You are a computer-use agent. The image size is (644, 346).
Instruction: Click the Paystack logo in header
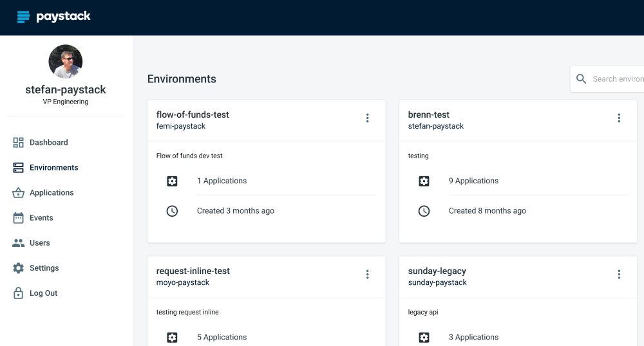pos(54,17)
